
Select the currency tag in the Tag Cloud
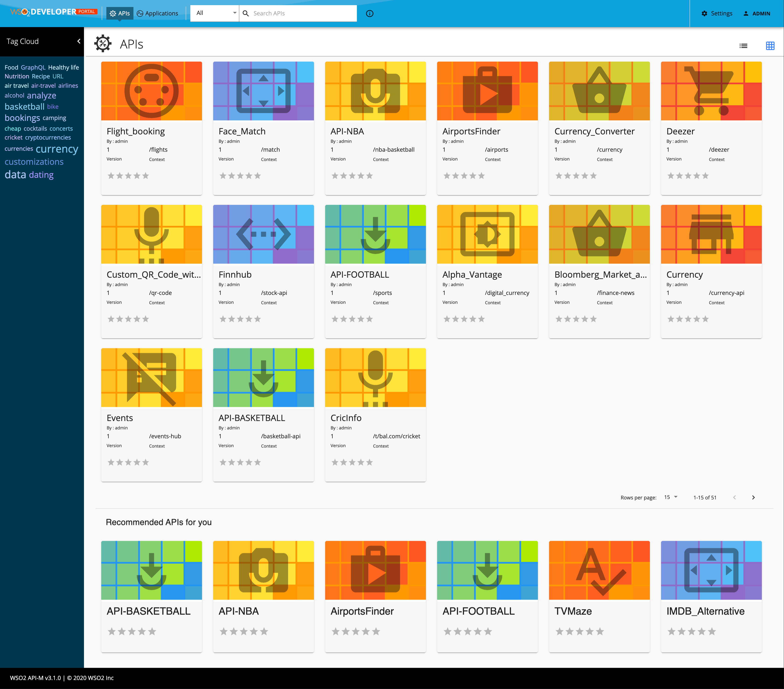coord(58,149)
